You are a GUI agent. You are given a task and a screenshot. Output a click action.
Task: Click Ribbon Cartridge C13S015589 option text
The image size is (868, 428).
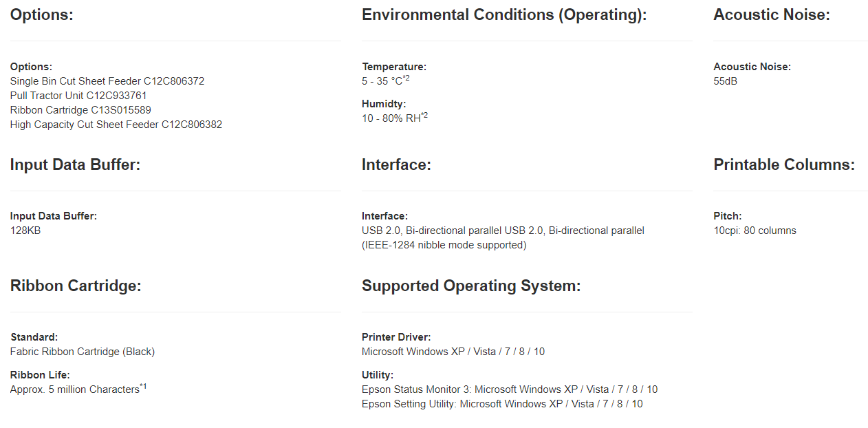80,110
